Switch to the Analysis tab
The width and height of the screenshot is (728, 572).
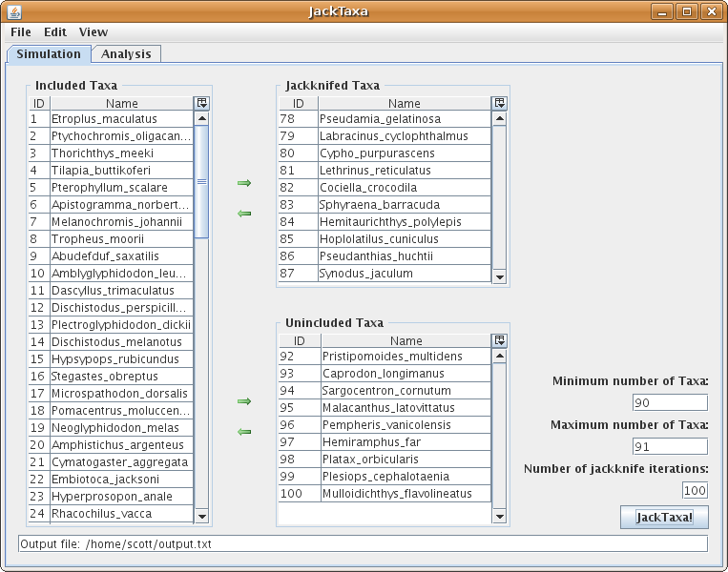[126, 53]
